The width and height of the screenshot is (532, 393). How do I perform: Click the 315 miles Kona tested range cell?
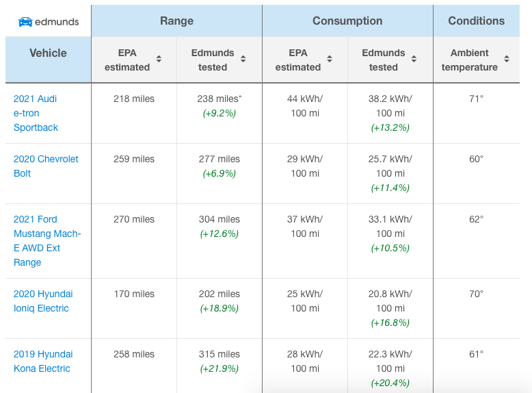coord(219,354)
